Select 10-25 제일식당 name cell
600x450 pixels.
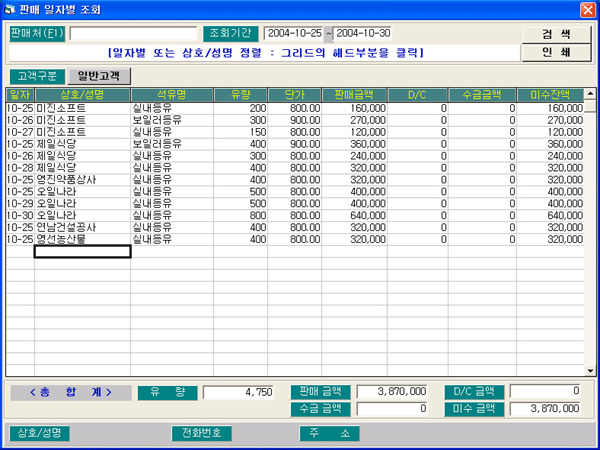(82, 144)
